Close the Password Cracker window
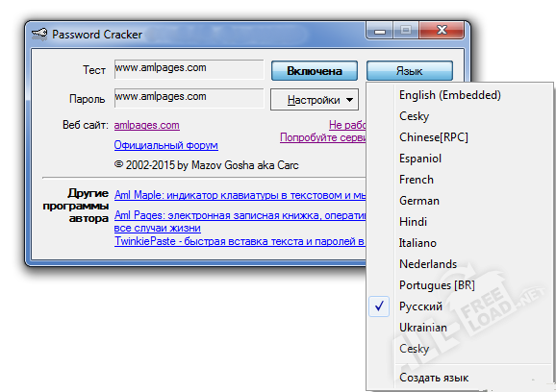Viewport: 556px width, 392px height. pos(442,31)
